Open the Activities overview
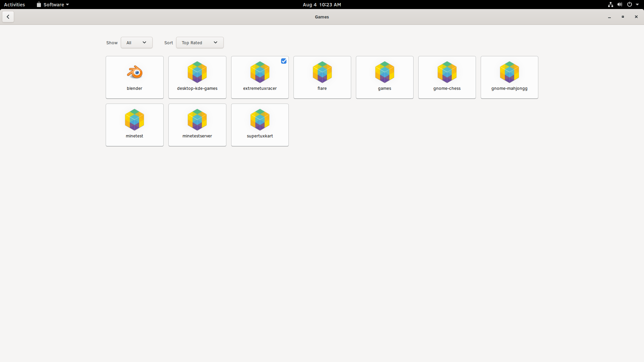This screenshot has width=644, height=362. 14,5
